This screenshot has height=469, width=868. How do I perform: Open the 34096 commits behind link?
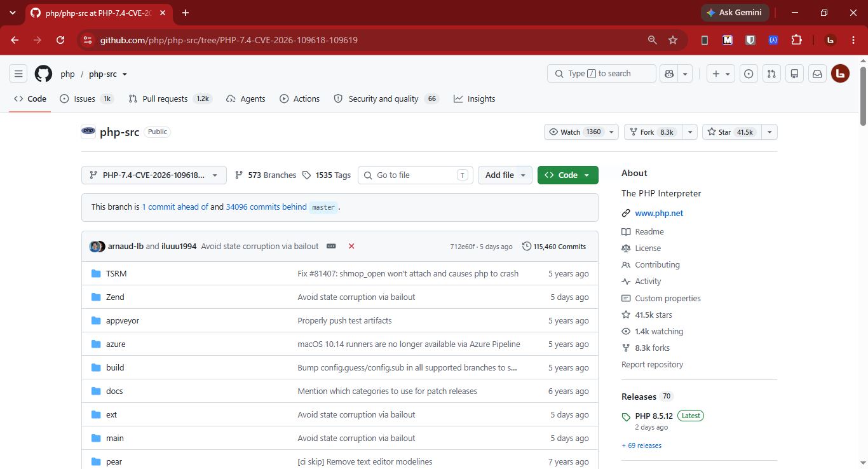(x=266, y=207)
